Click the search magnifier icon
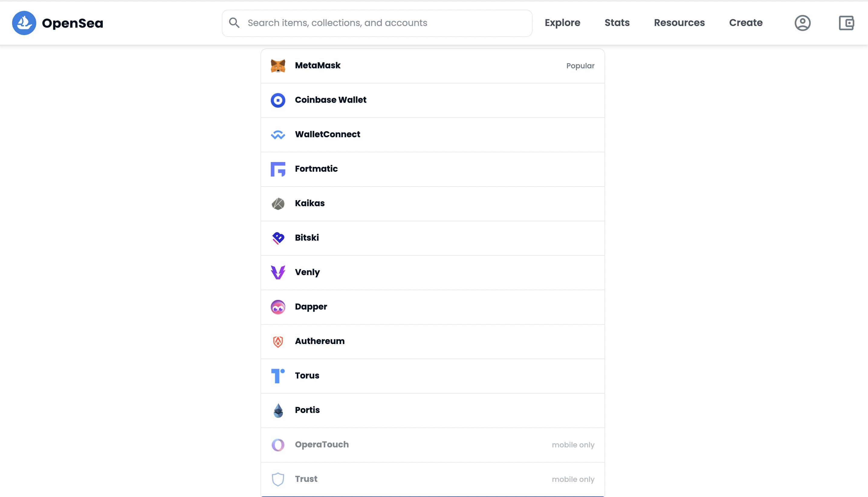This screenshot has height=497, width=868. (235, 23)
